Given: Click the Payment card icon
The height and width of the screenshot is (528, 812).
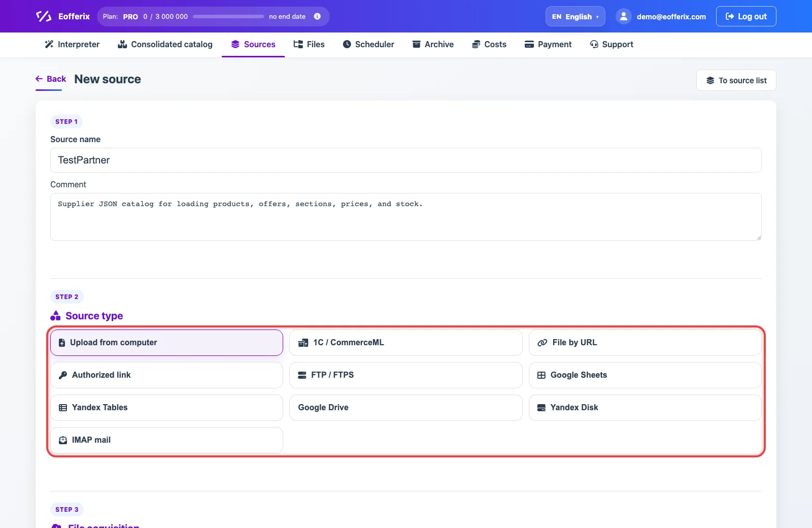Looking at the screenshot, I should click(x=529, y=44).
